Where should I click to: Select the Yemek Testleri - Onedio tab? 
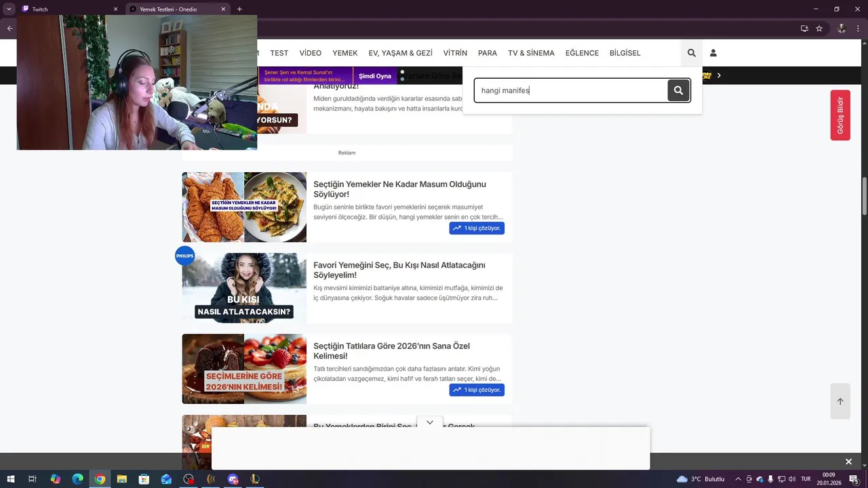point(178,9)
